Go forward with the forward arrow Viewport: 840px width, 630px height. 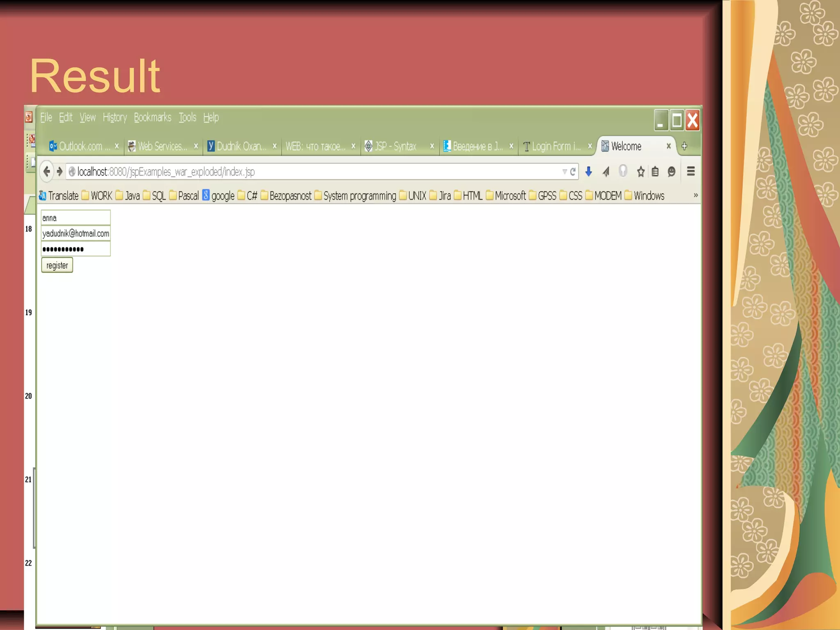pos(60,171)
